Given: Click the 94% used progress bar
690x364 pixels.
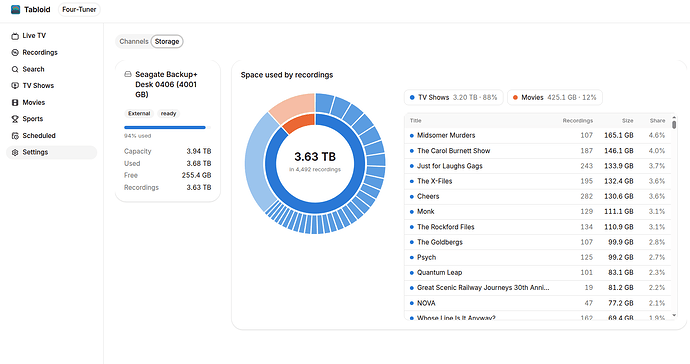Looking at the screenshot, I should [167, 128].
